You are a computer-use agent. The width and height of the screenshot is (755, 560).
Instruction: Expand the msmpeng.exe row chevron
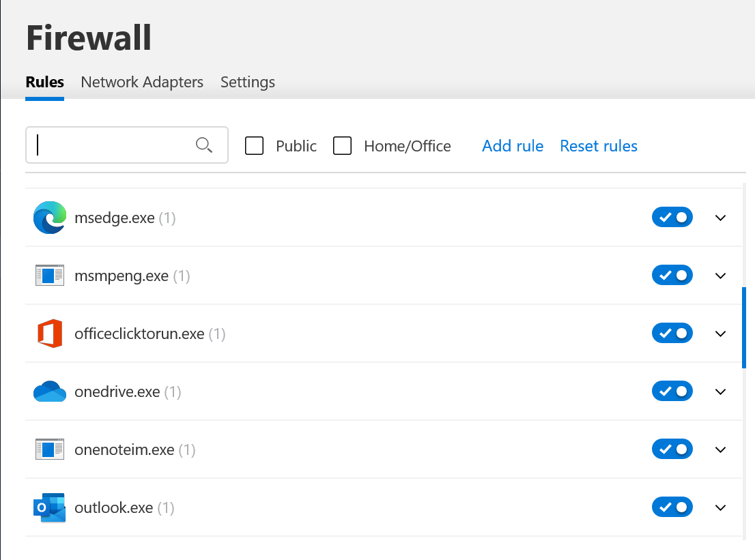pyautogui.click(x=720, y=276)
